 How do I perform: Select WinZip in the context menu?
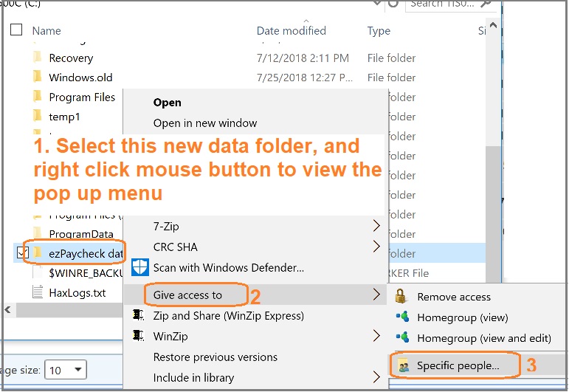(x=170, y=337)
